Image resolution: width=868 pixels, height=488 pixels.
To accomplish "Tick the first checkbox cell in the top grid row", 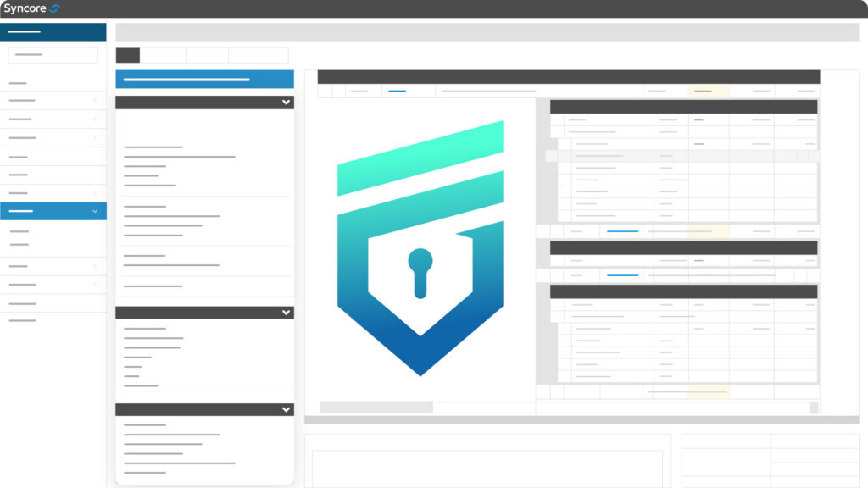I will click(325, 91).
